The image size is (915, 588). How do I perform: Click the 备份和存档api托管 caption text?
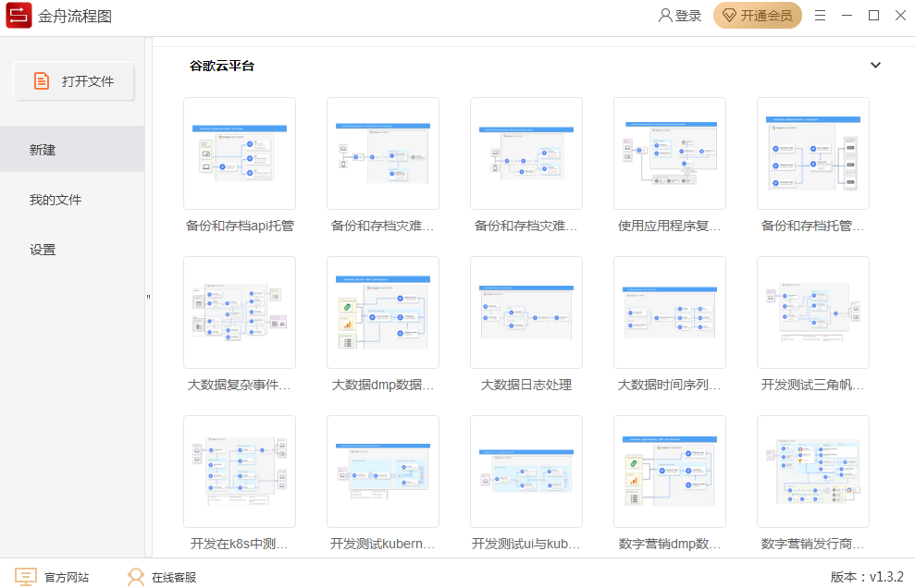[240, 226]
